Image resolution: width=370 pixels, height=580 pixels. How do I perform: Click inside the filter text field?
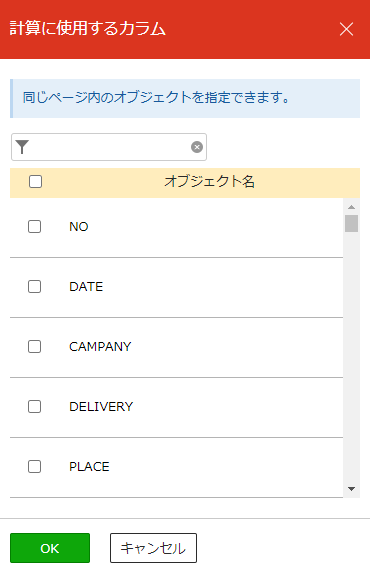click(x=109, y=147)
